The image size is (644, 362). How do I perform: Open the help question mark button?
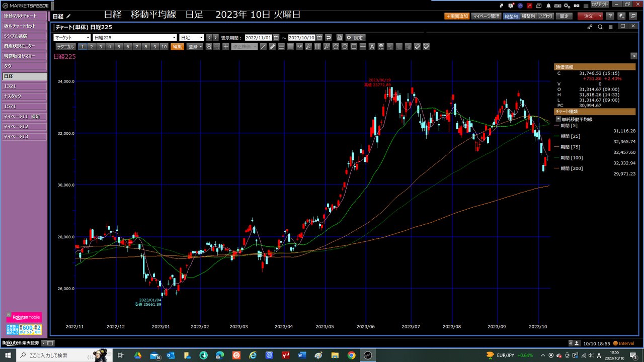(610, 16)
